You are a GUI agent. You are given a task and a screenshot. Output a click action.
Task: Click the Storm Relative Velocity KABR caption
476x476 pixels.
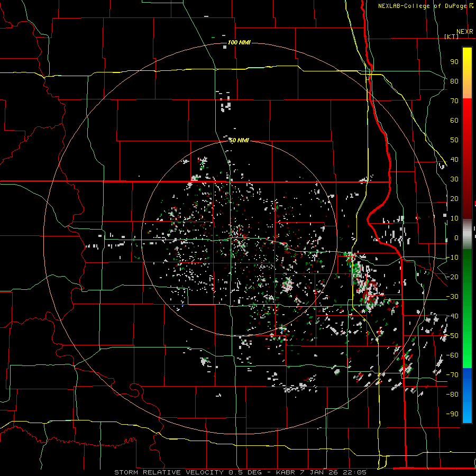(240, 472)
